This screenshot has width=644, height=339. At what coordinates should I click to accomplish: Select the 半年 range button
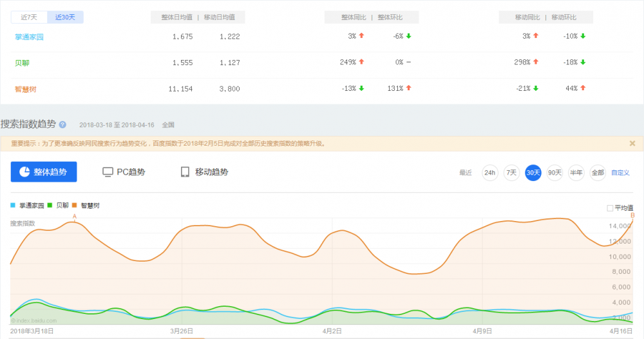click(x=576, y=173)
